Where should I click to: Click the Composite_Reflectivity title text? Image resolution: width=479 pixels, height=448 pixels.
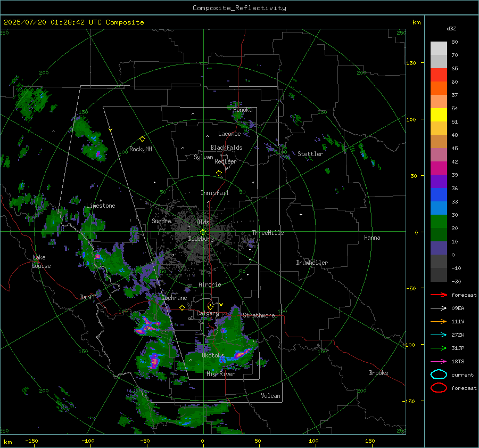point(240,8)
